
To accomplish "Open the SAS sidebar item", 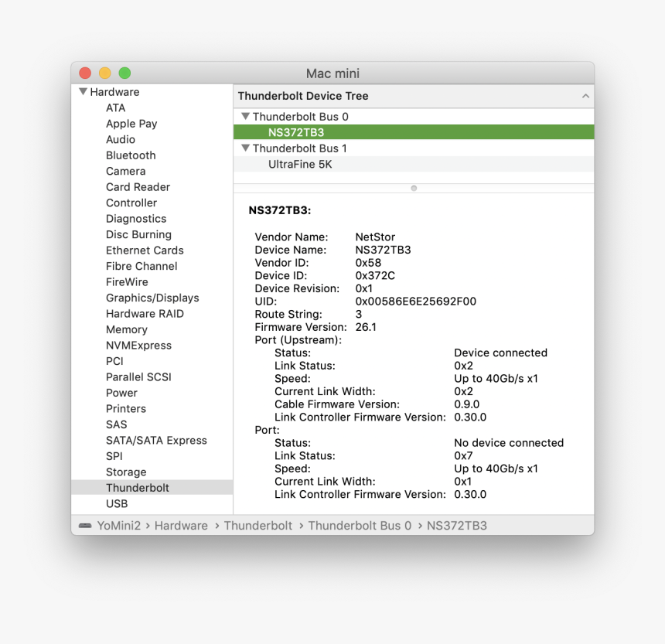I will click(x=116, y=424).
